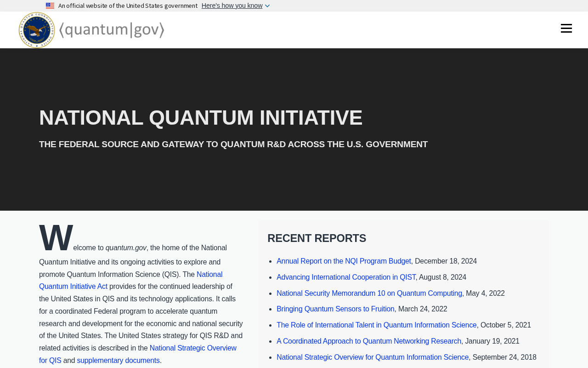This screenshot has width=588, height=368.
Task: Open Advancing International Cooperation in QIST report
Action: pos(346,277)
